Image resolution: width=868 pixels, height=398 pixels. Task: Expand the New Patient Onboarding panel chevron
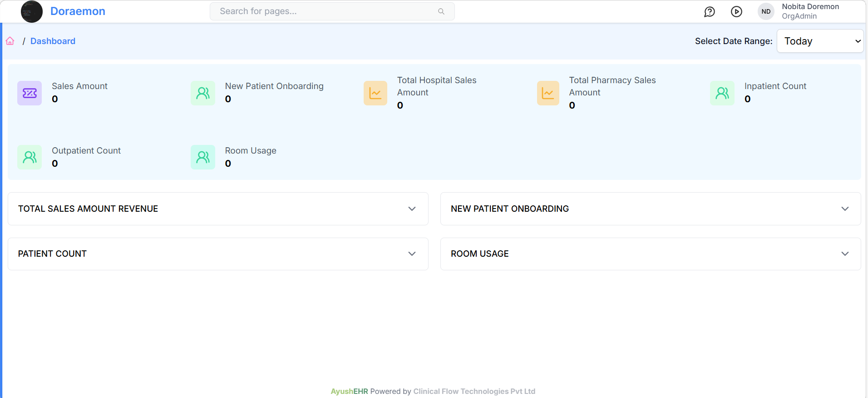point(844,209)
